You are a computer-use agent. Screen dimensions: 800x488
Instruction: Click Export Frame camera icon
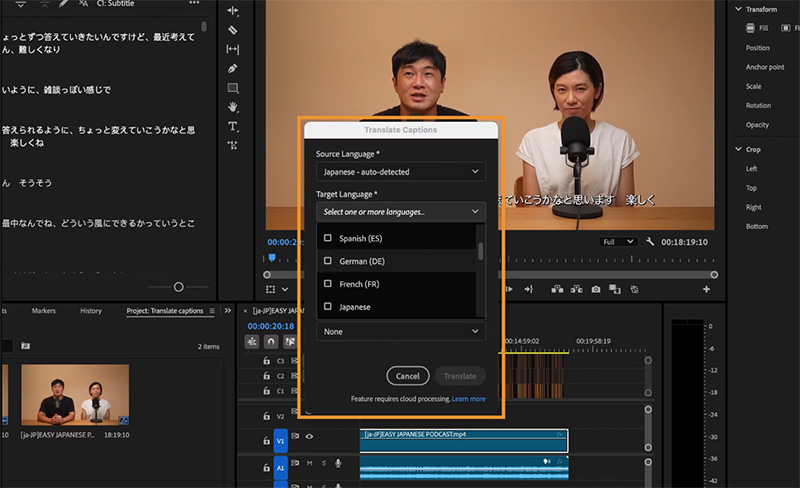point(595,289)
